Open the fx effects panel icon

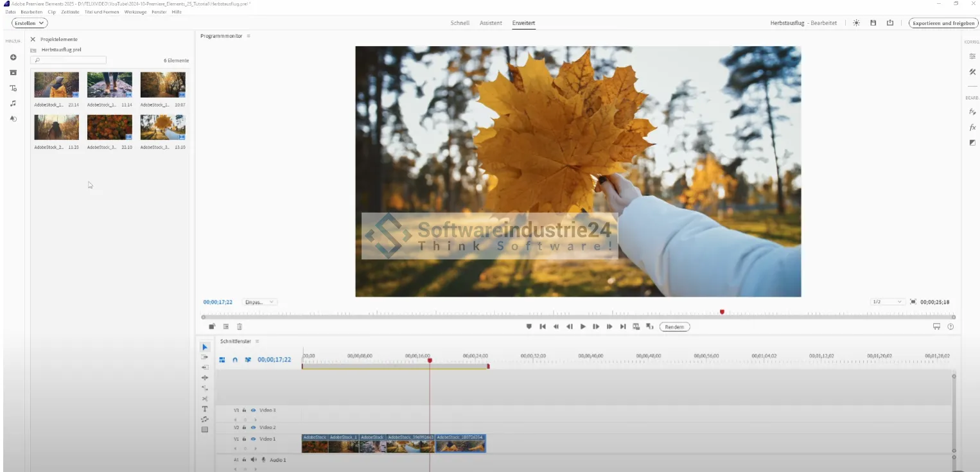(972, 127)
